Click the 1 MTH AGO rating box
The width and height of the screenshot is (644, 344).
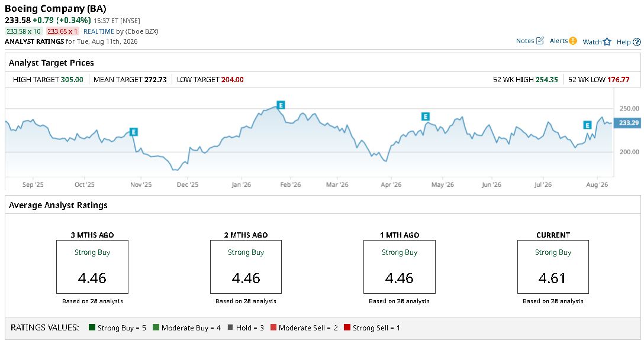click(x=400, y=267)
